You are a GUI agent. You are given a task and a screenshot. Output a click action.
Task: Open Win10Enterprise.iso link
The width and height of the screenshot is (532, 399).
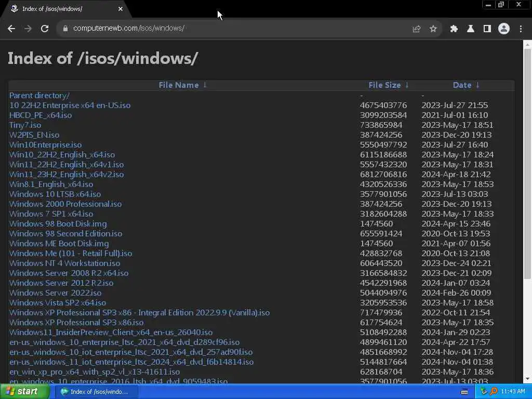tap(46, 144)
